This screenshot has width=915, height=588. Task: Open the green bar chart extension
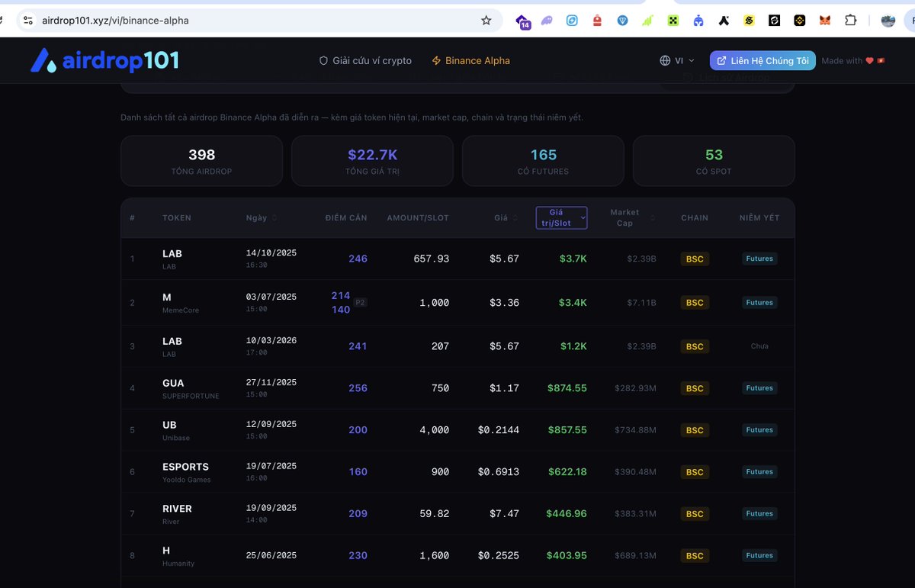[x=648, y=21]
